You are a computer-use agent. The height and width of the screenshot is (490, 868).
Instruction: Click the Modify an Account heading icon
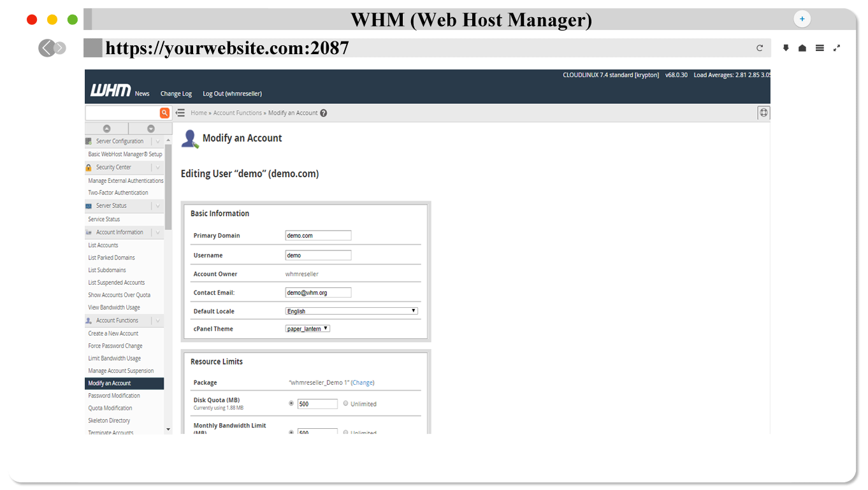tap(190, 139)
